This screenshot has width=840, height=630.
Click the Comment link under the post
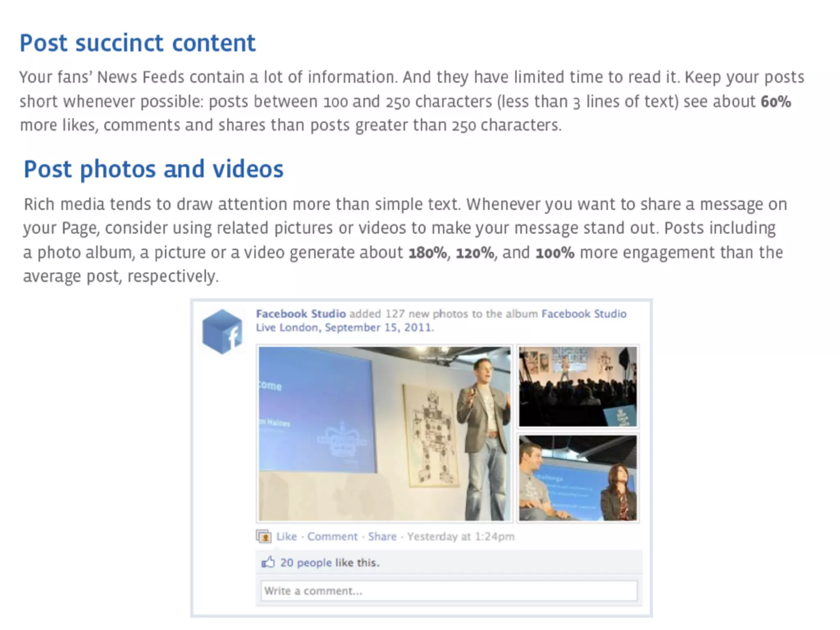pyautogui.click(x=332, y=536)
